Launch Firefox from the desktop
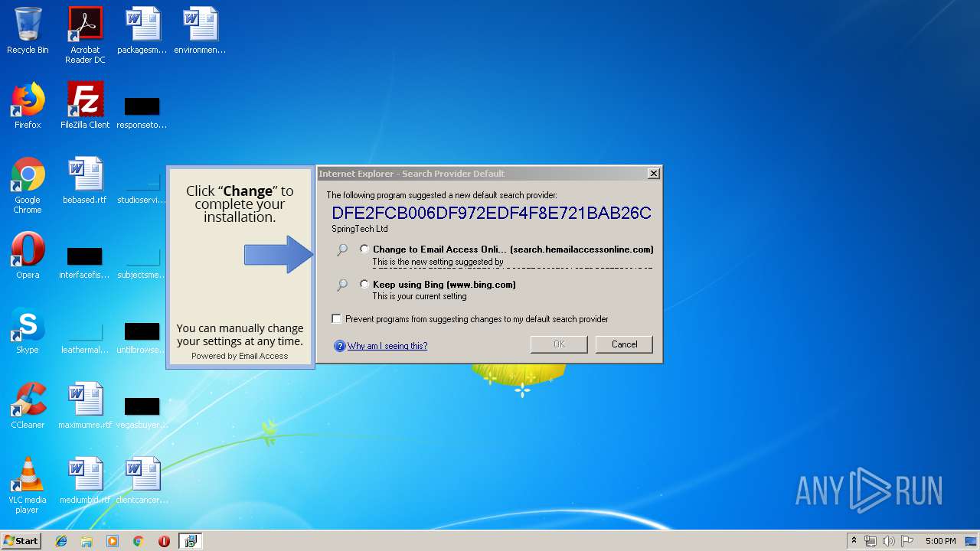Screen dimensions: 980x551 coord(28,106)
